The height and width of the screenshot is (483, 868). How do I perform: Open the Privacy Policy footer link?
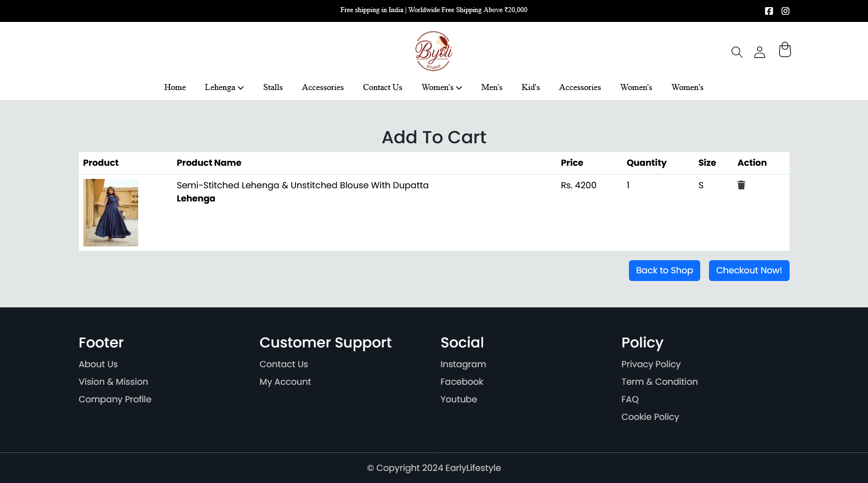tap(650, 364)
